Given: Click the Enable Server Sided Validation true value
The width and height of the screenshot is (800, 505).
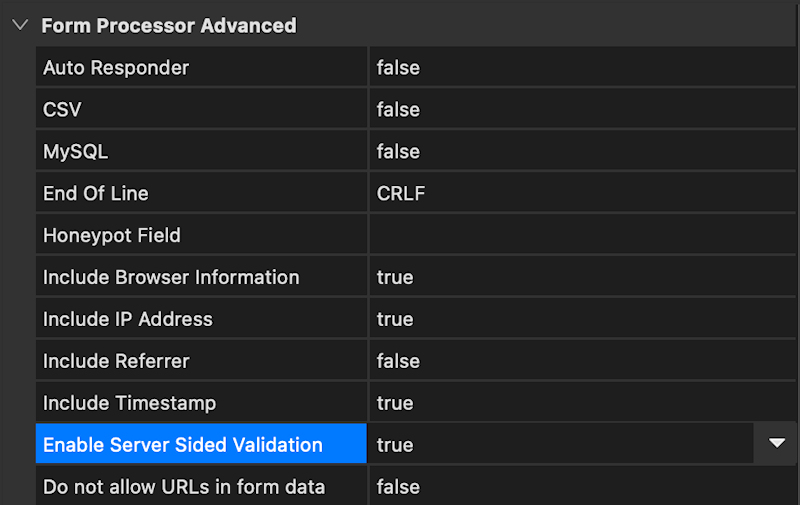Looking at the screenshot, I should click(x=395, y=445).
